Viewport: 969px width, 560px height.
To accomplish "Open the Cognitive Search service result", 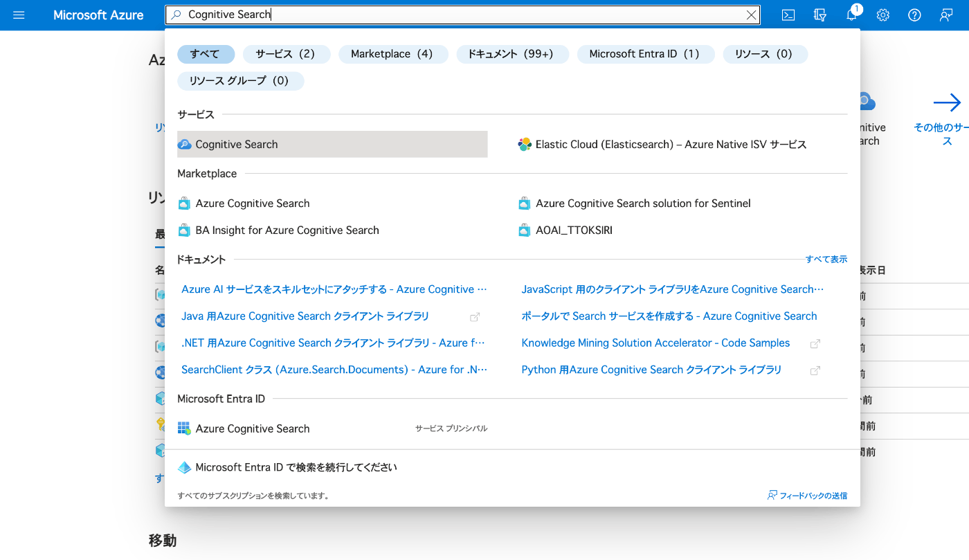I will [x=332, y=144].
